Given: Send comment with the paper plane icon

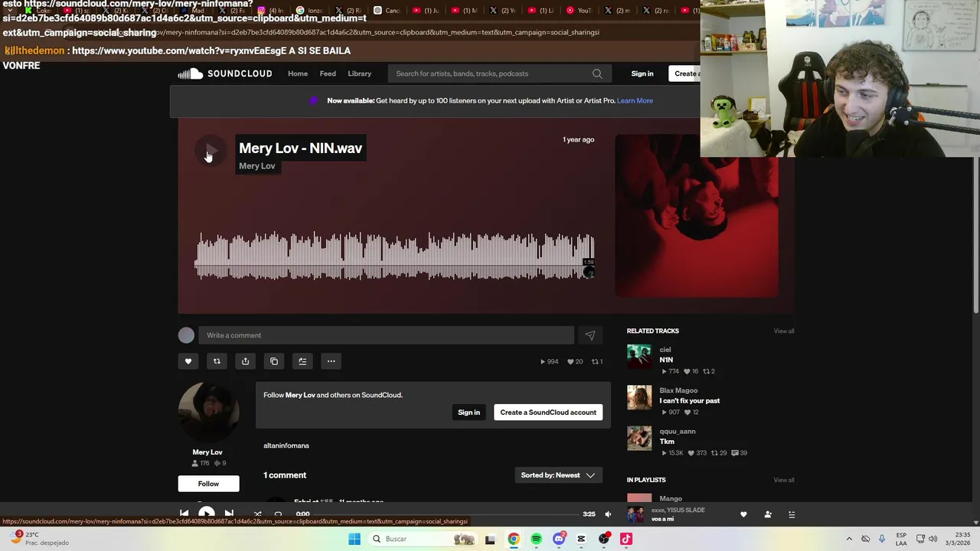Looking at the screenshot, I should point(590,335).
